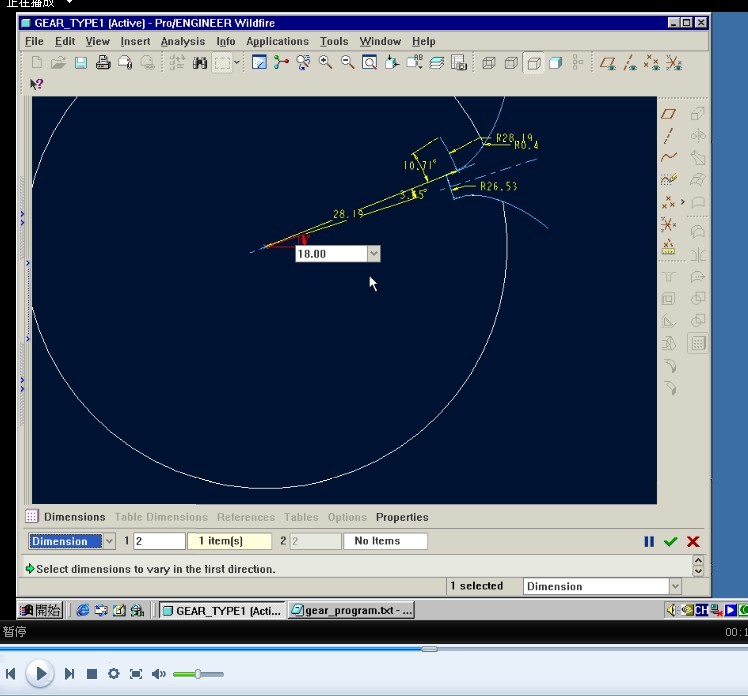The height and width of the screenshot is (696, 748).
Task: Expand the datum point tool flyout arrow
Action: pyautogui.click(x=683, y=202)
